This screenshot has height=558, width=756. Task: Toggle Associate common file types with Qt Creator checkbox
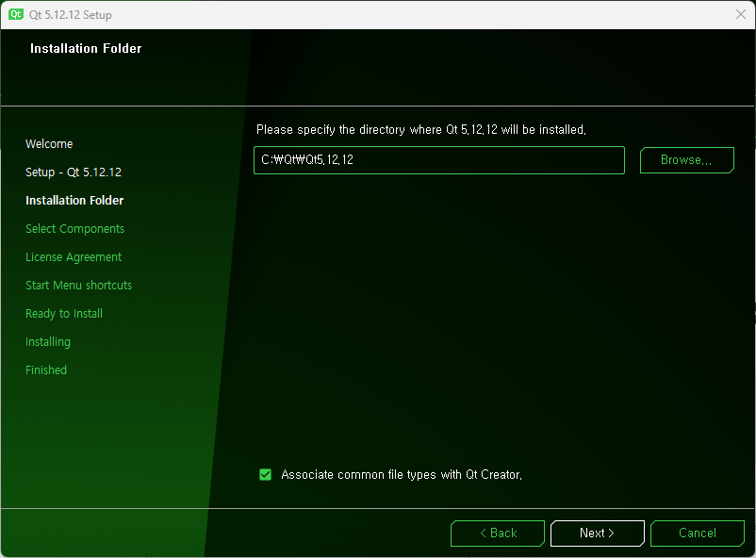265,474
